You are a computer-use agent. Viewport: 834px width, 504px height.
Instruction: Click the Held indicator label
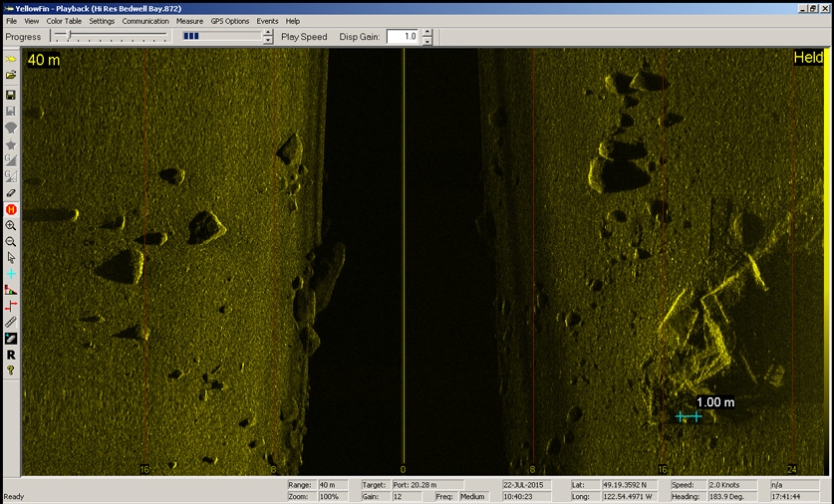point(807,59)
